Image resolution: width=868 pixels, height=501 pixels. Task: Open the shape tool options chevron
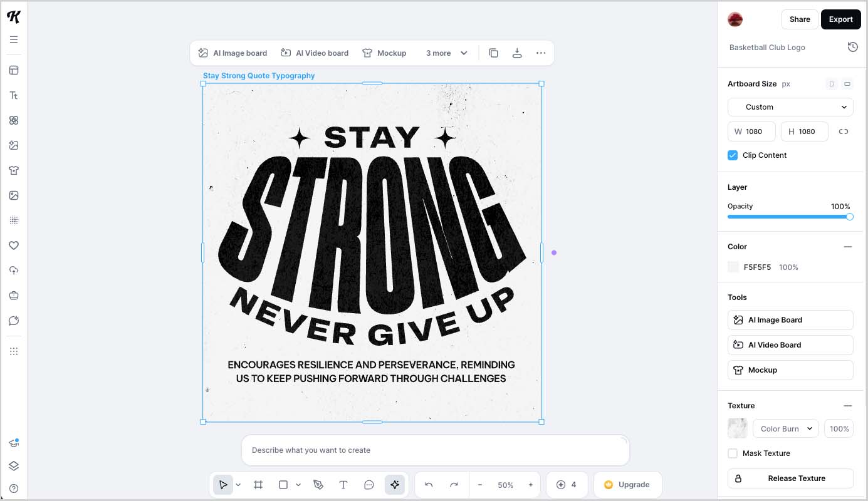[298, 485]
